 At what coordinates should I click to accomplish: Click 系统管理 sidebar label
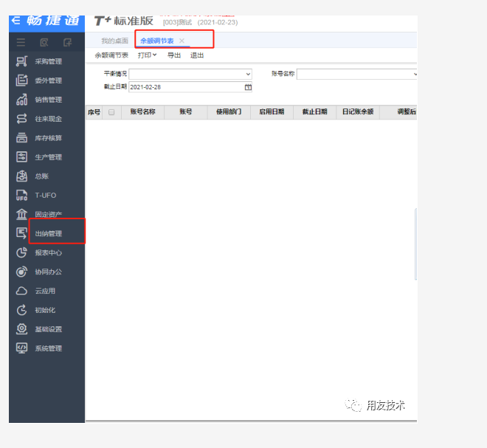coord(49,348)
